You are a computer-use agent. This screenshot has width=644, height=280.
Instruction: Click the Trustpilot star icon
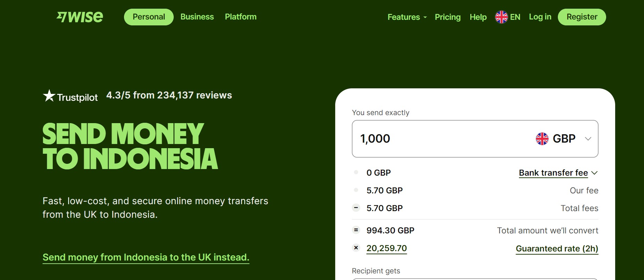(49, 96)
